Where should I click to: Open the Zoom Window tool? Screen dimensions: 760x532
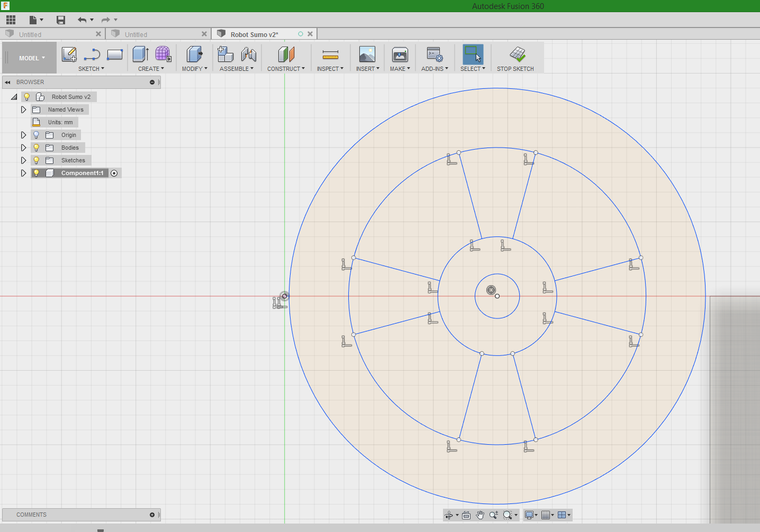[508, 515]
